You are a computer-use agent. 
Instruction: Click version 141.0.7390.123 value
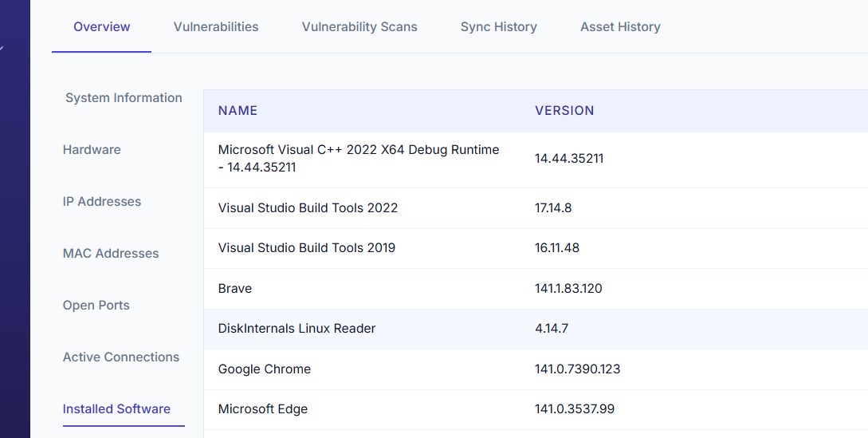(577, 369)
